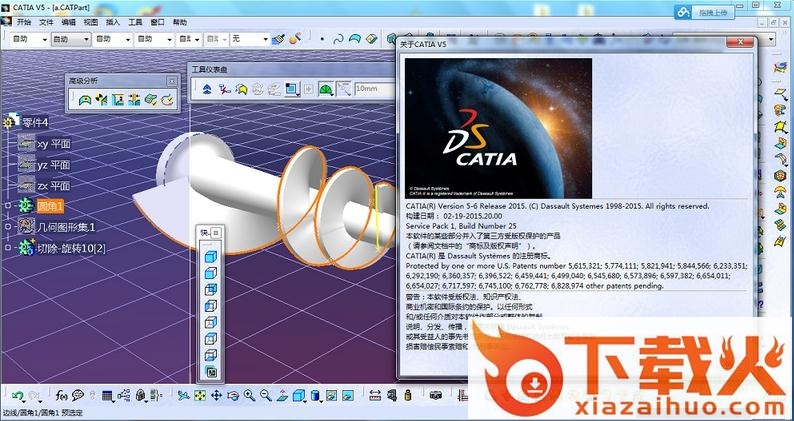
Task: Click the fly mode airplane icon
Action: (x=184, y=396)
